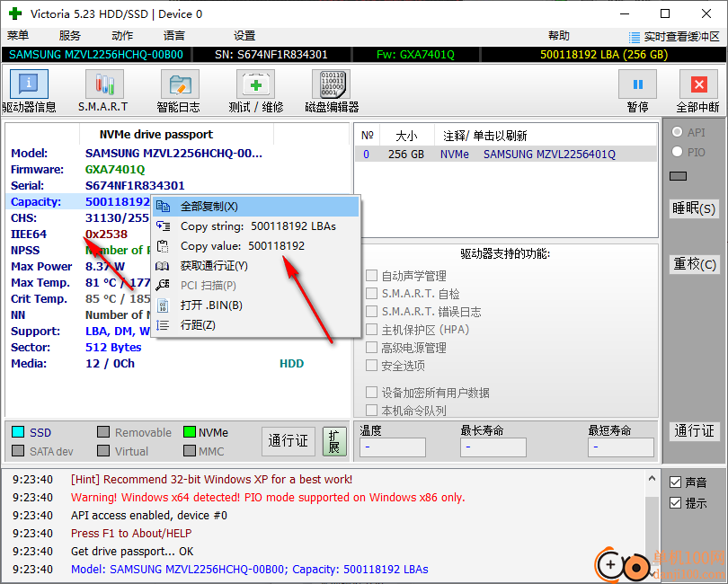The height and width of the screenshot is (584, 728).
Task: Select device row 0 256 GB NVMe
Action: (x=506, y=155)
